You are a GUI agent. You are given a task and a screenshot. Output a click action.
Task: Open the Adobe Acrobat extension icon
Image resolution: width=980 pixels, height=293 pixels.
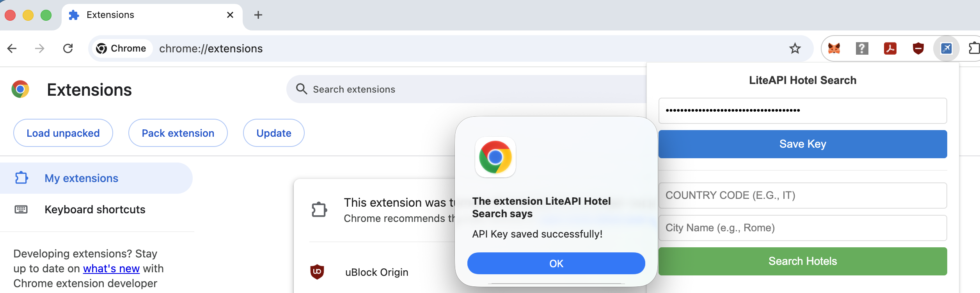point(890,48)
